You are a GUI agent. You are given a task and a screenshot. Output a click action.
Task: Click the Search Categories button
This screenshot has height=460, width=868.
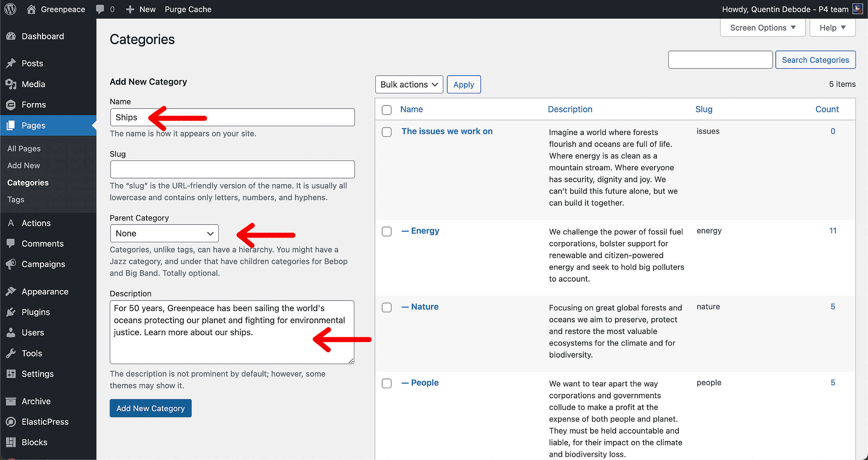pos(815,60)
